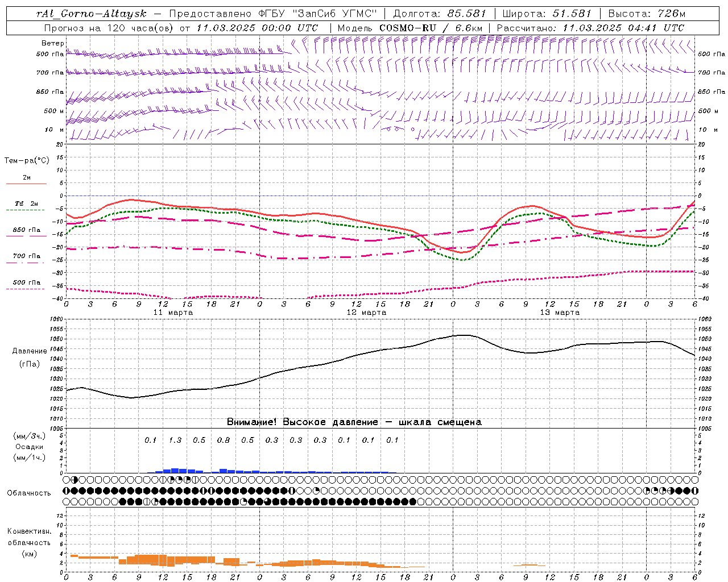Click the peak of the black pressure curve
The image size is (728, 582).
pyautogui.click(x=465, y=335)
